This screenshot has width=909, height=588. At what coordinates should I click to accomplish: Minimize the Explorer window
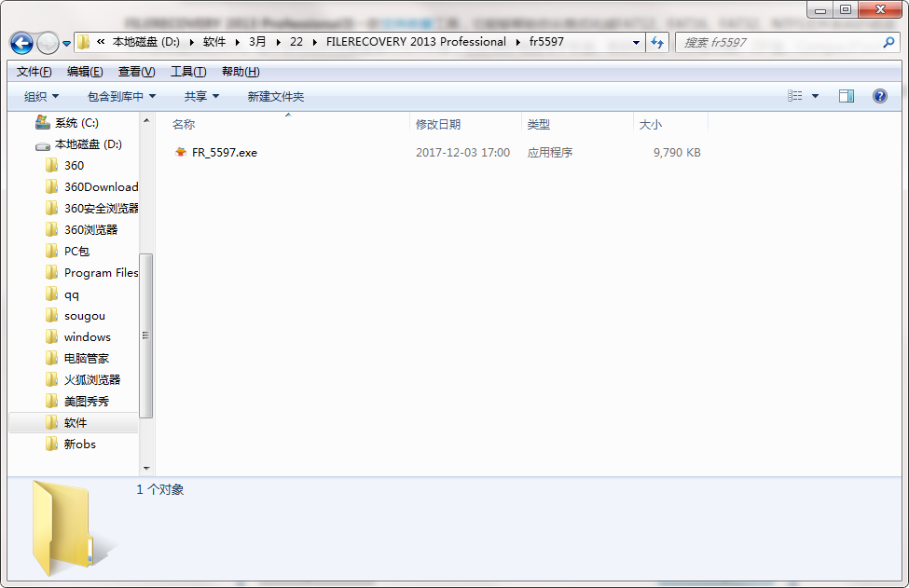click(819, 10)
